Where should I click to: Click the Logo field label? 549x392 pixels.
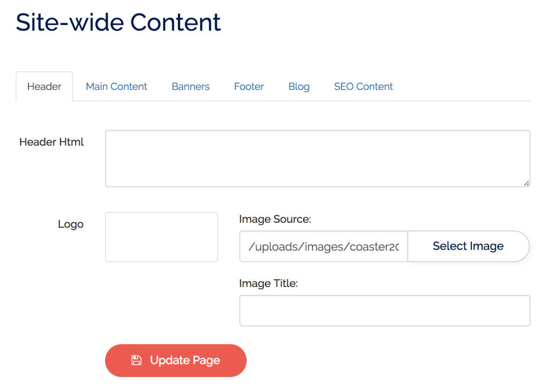point(71,224)
